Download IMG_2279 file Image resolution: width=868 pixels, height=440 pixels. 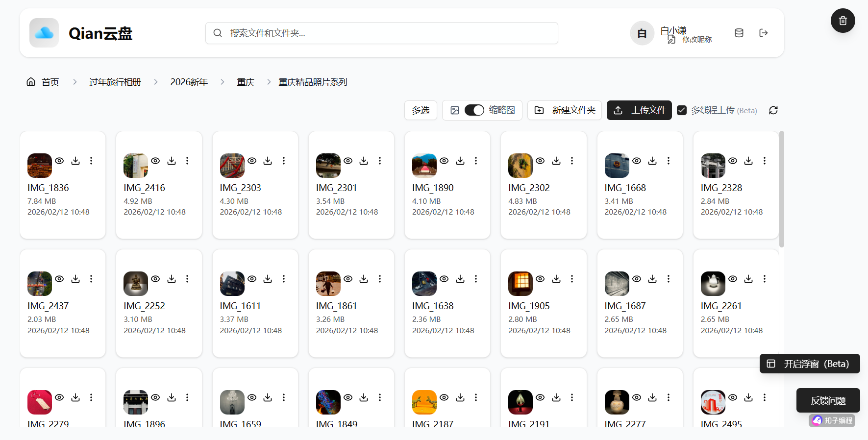75,397
